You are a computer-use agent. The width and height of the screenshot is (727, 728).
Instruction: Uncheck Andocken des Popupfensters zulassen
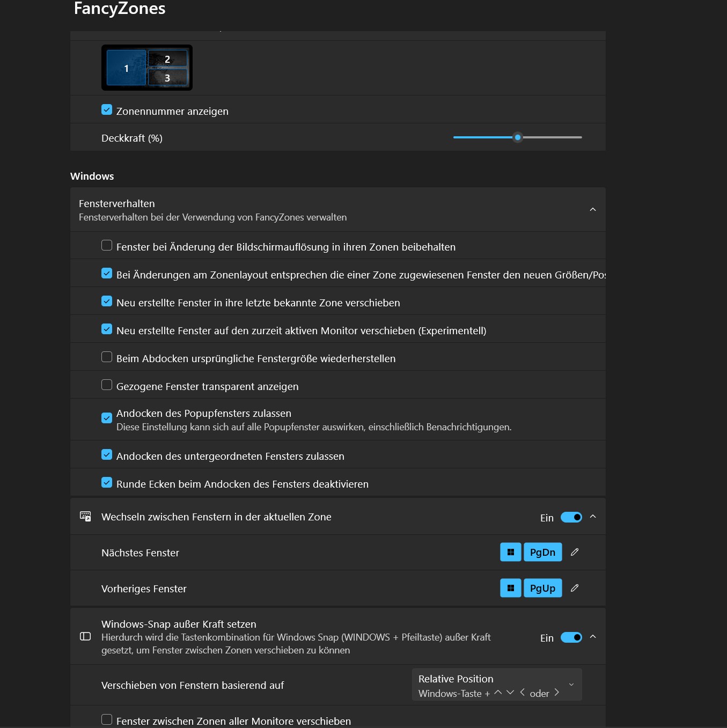[107, 418]
